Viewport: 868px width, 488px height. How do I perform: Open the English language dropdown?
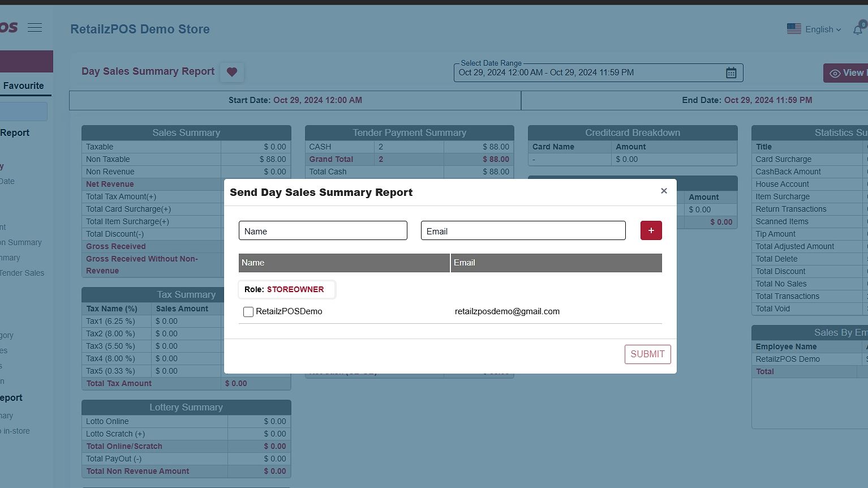pyautogui.click(x=823, y=29)
